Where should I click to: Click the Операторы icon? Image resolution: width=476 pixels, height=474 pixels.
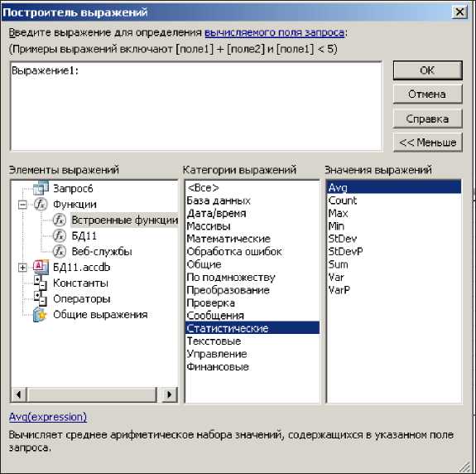click(x=41, y=298)
